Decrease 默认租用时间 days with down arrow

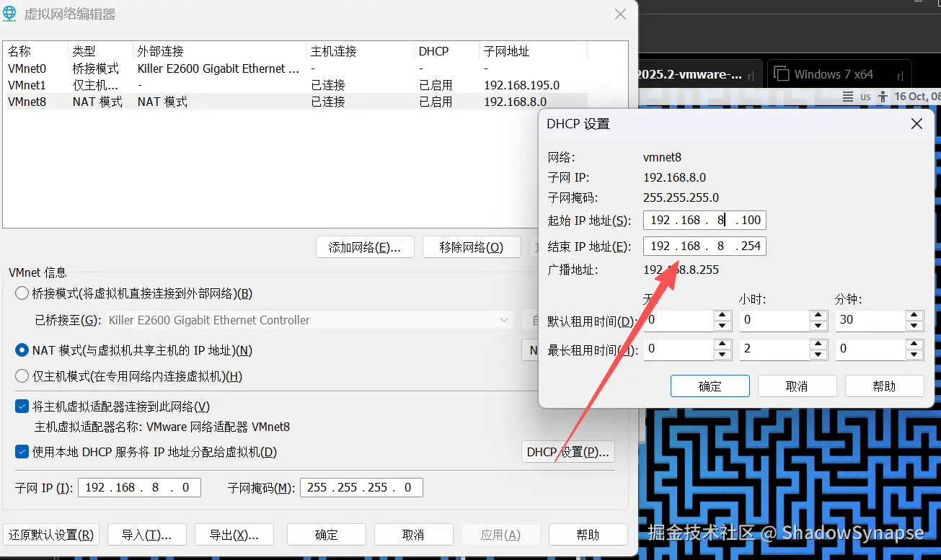[x=723, y=326]
